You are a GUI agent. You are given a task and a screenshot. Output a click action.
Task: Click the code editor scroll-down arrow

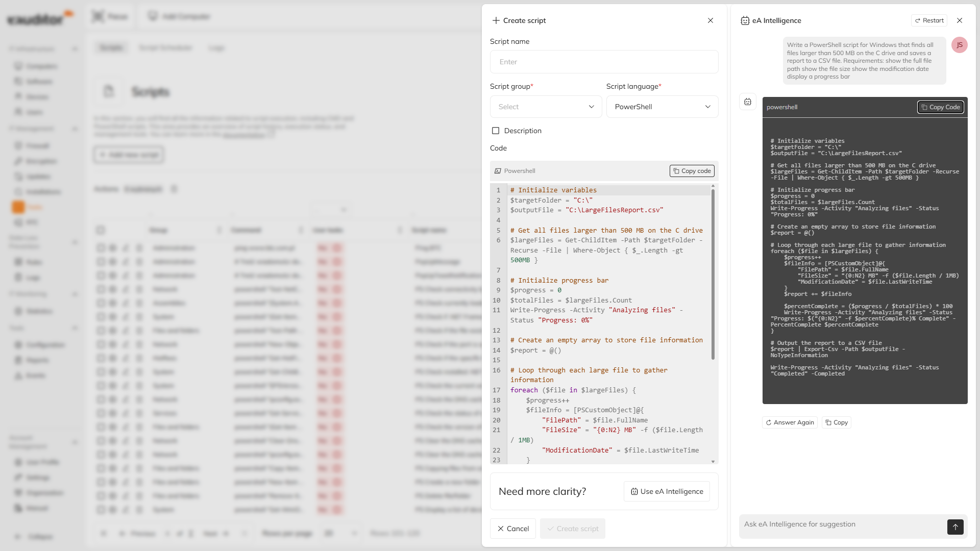(x=713, y=461)
